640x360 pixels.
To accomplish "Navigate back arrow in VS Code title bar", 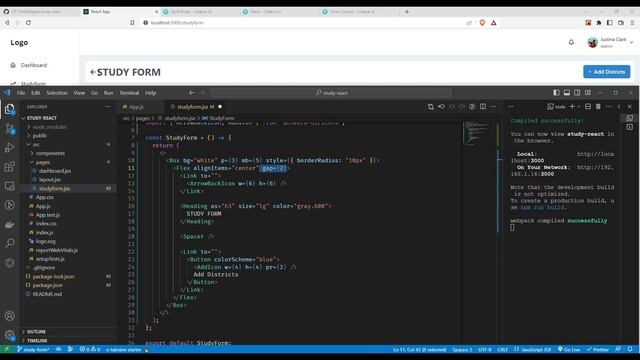I will tap(191, 93).
